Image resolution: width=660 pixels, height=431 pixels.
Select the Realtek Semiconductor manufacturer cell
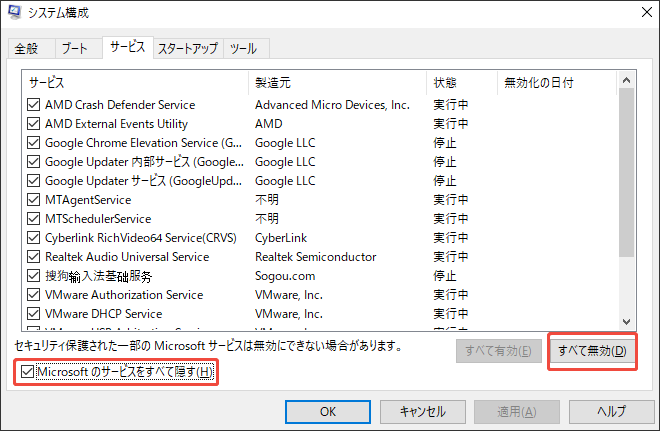(316, 257)
